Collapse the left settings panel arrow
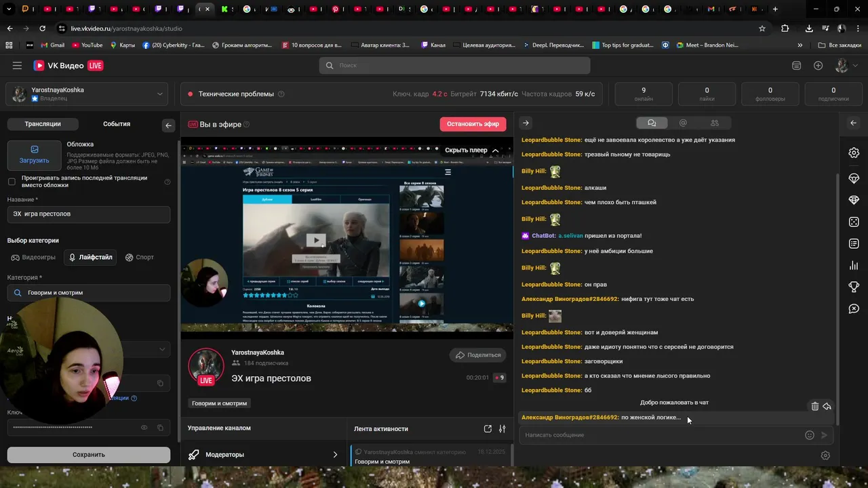This screenshot has width=868, height=488. [168, 125]
